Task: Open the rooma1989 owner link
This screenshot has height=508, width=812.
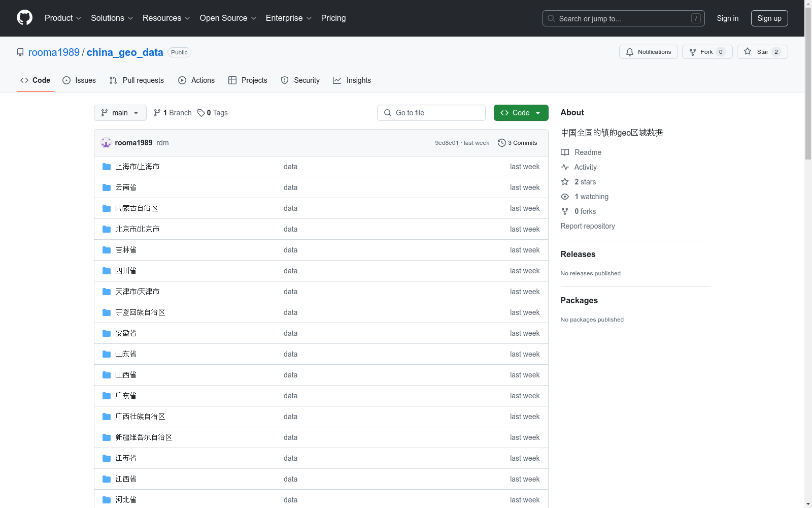Action: (54, 52)
